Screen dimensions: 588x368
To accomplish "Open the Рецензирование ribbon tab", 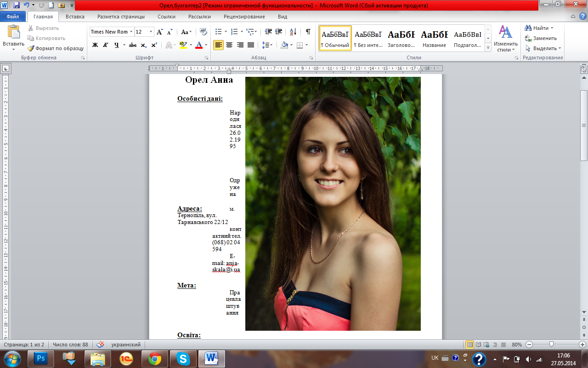I will tap(244, 17).
